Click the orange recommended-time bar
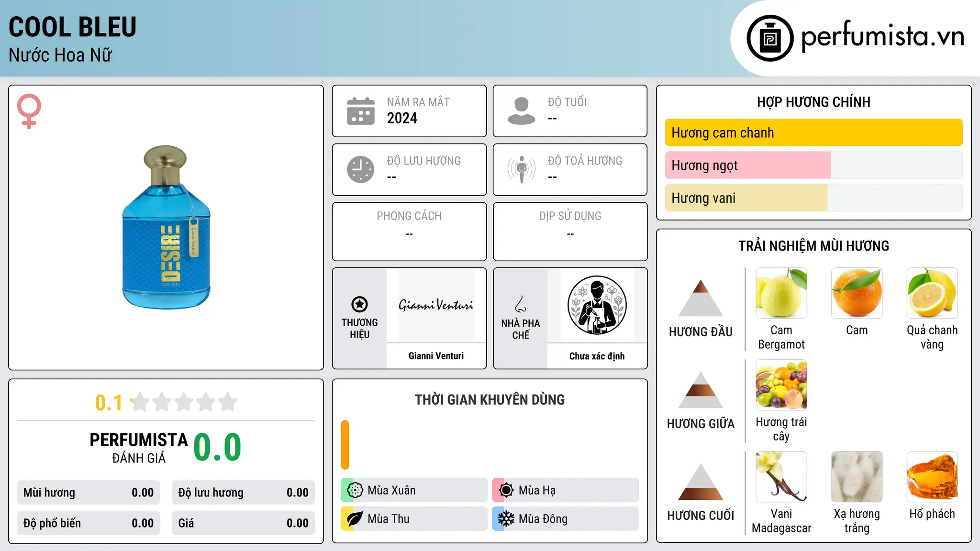The width and height of the screenshot is (980, 551). [x=345, y=445]
